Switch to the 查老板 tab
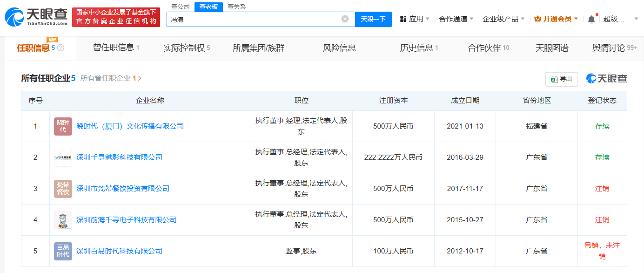 [208, 7]
